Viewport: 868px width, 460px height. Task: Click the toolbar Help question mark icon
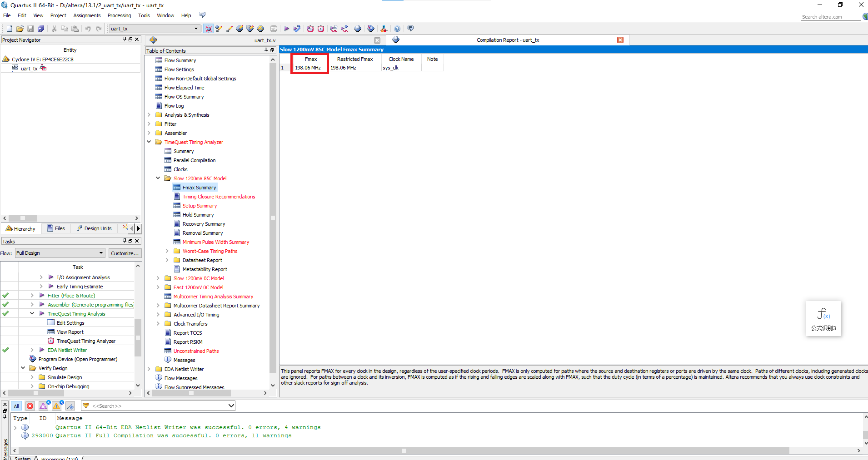pyautogui.click(x=397, y=29)
